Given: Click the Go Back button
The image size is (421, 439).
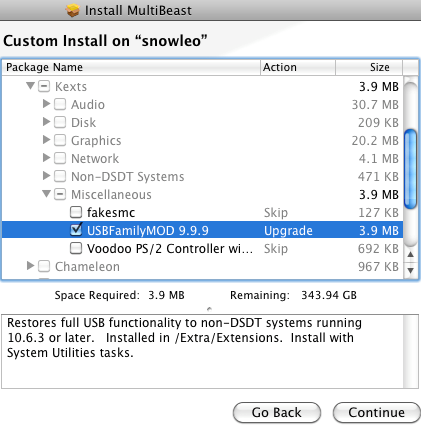Looking at the screenshot, I should [277, 413].
